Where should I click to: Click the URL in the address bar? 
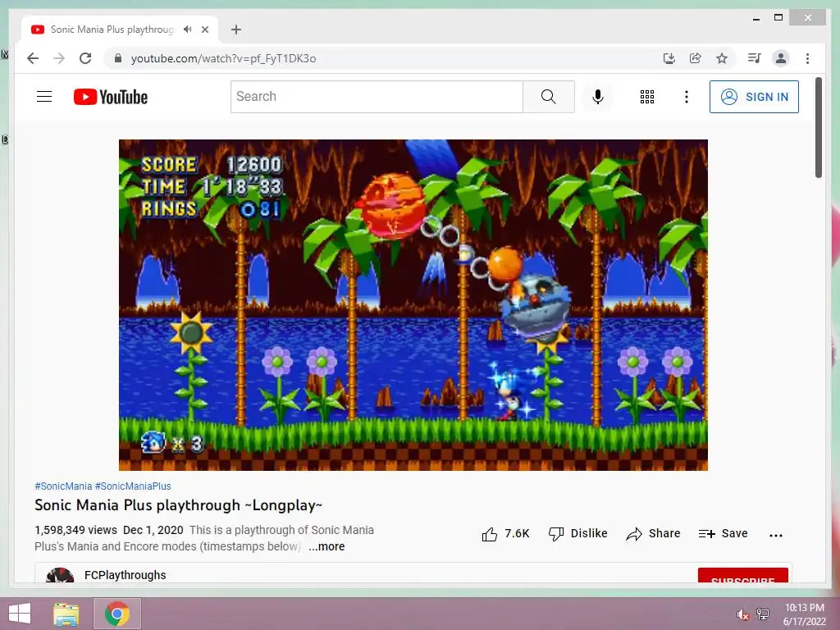pos(223,58)
